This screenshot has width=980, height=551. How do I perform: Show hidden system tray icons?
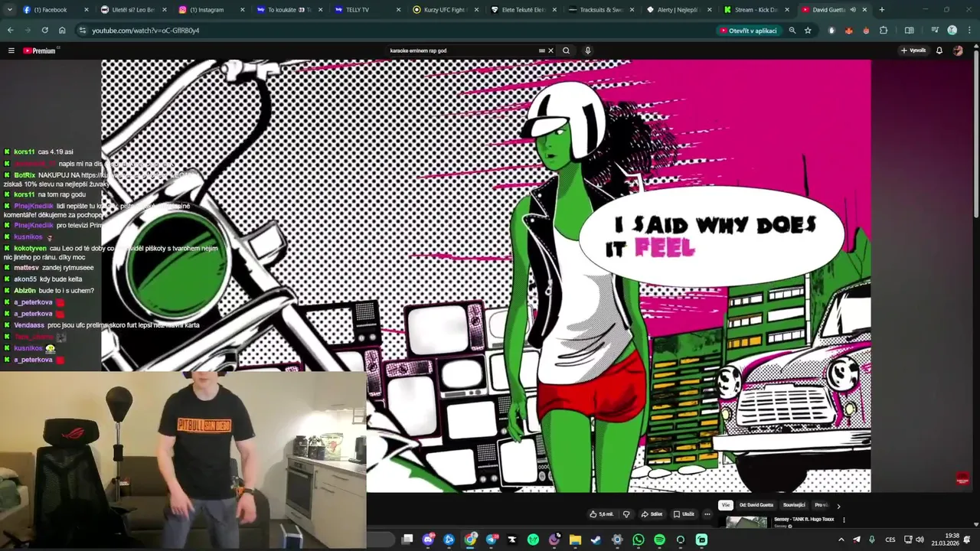pos(841,540)
